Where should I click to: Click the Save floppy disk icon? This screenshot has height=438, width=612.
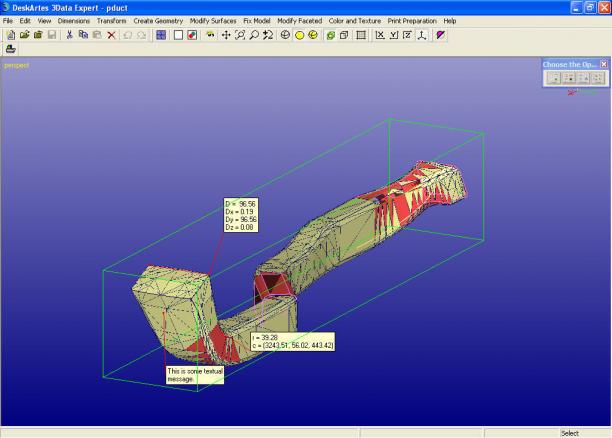coord(52,35)
